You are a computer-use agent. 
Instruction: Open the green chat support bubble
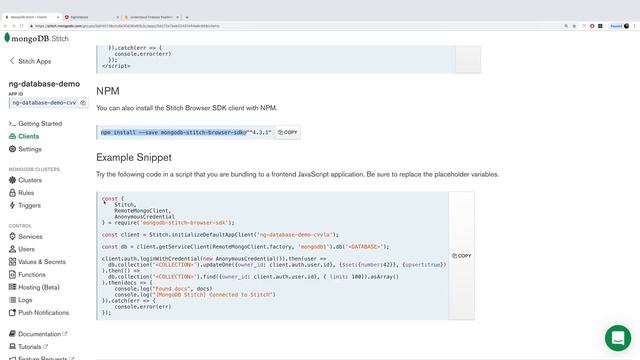(x=618, y=338)
